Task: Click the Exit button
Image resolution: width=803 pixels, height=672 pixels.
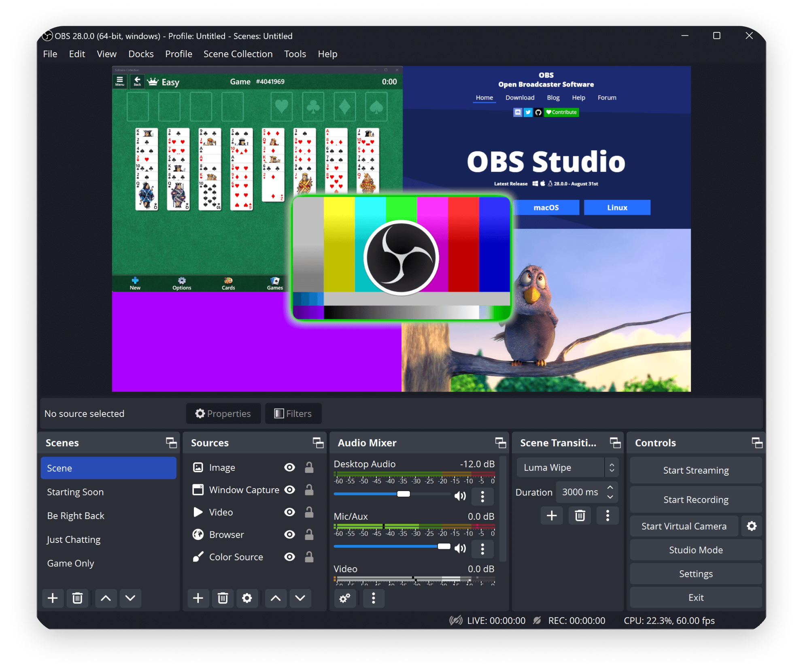Action: (x=696, y=598)
